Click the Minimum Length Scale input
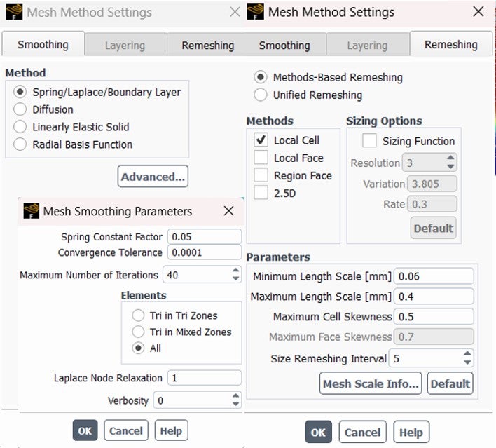The height and width of the screenshot is (448, 496). click(x=434, y=276)
